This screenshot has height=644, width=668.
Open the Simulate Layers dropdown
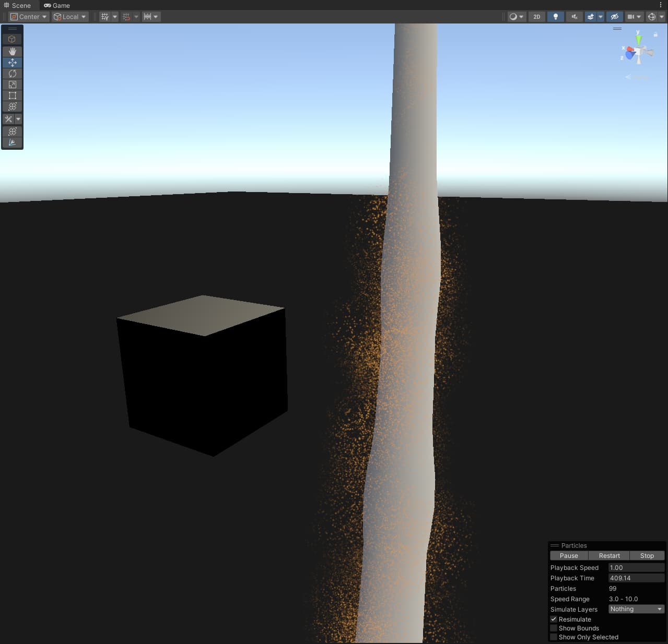click(635, 609)
